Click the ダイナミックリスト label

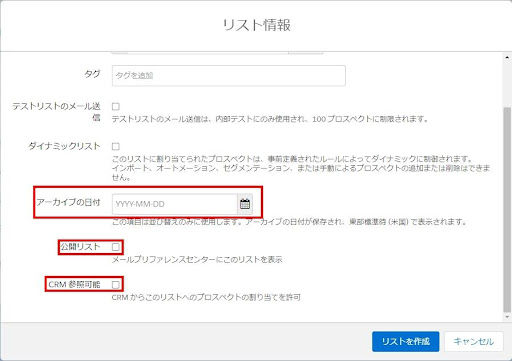pyautogui.click(x=64, y=146)
